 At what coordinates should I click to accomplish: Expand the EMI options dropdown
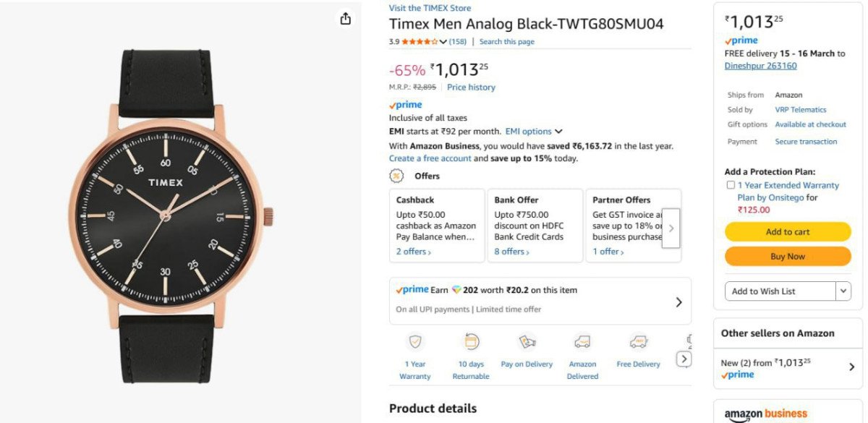pos(558,132)
